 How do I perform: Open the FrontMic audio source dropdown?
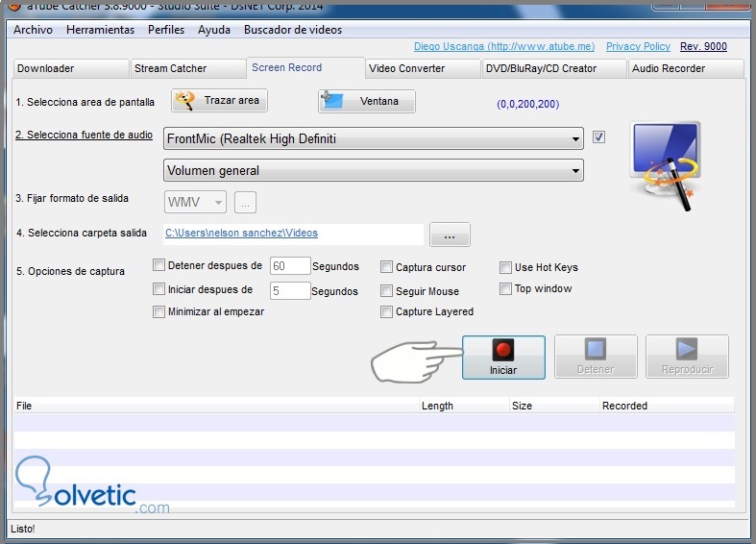click(x=374, y=139)
